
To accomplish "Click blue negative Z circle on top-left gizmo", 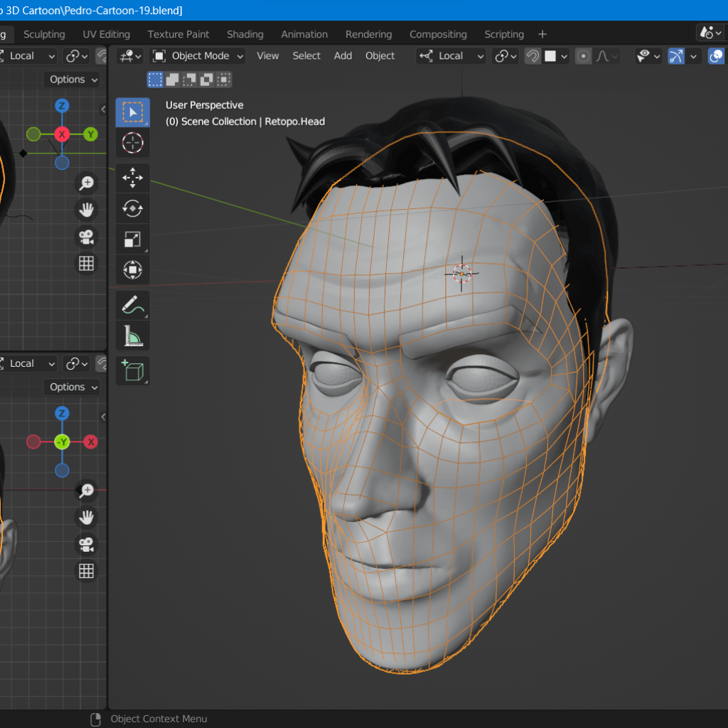I will (x=62, y=163).
